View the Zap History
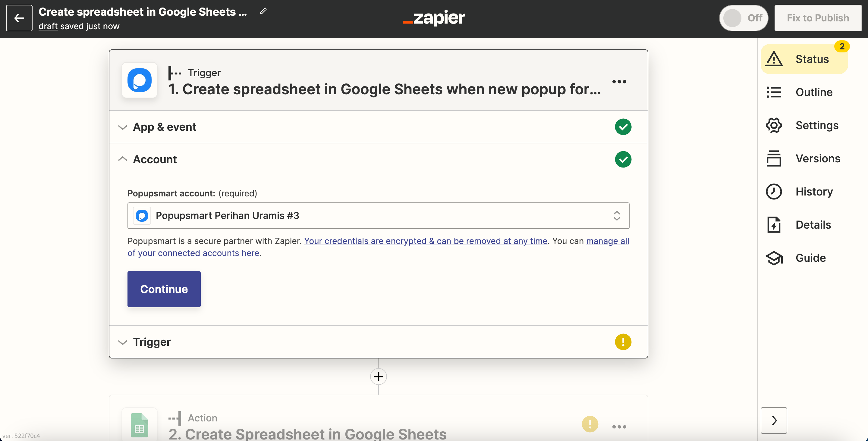 (x=805, y=191)
